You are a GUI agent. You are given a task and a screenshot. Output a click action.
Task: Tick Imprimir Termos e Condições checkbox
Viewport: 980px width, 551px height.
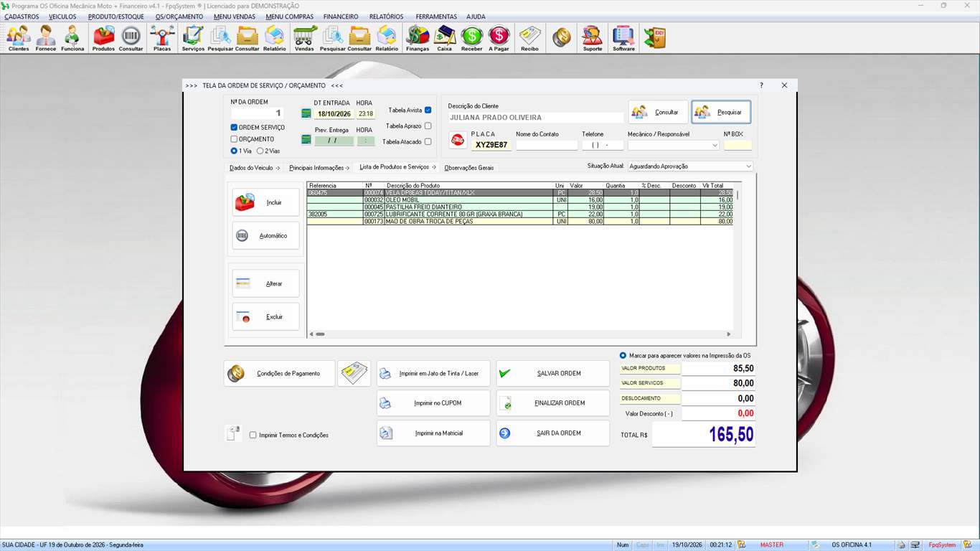click(x=253, y=435)
